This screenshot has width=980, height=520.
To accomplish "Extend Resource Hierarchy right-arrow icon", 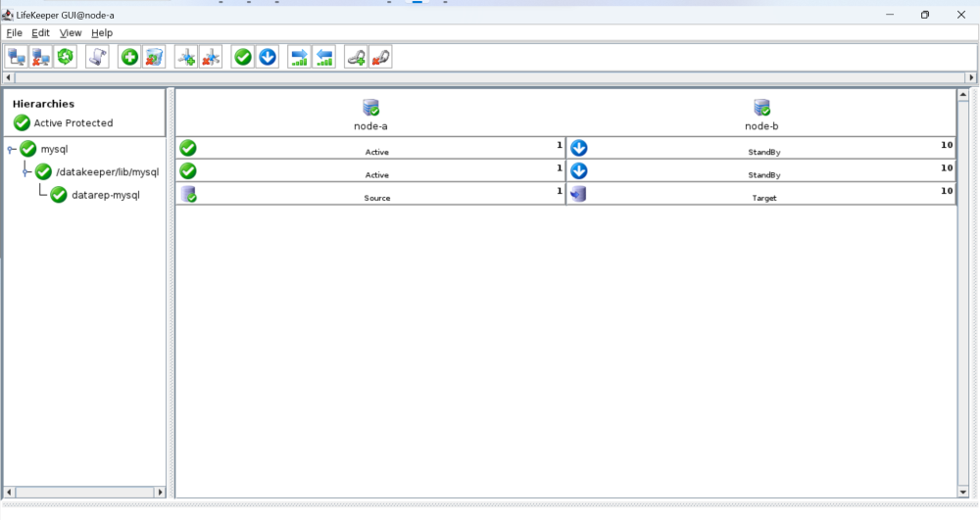I will click(299, 58).
